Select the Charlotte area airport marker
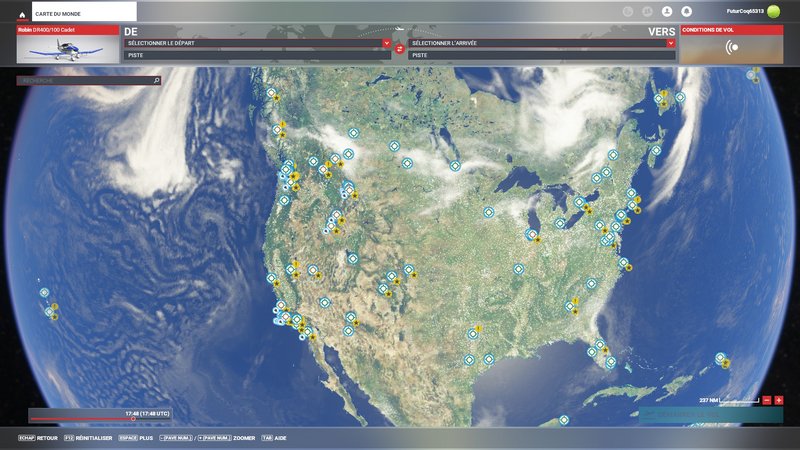Viewport: 800px width, 450px height. pos(591,284)
